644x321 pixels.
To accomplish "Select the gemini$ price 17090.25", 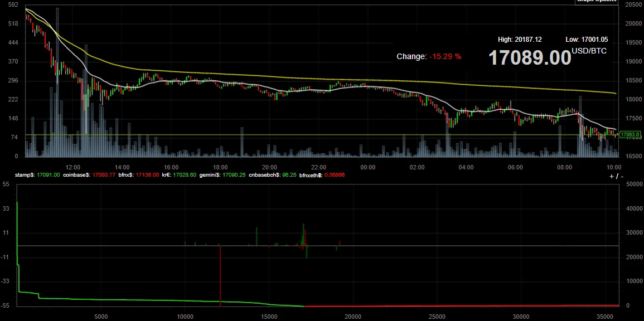I will [x=234, y=175].
